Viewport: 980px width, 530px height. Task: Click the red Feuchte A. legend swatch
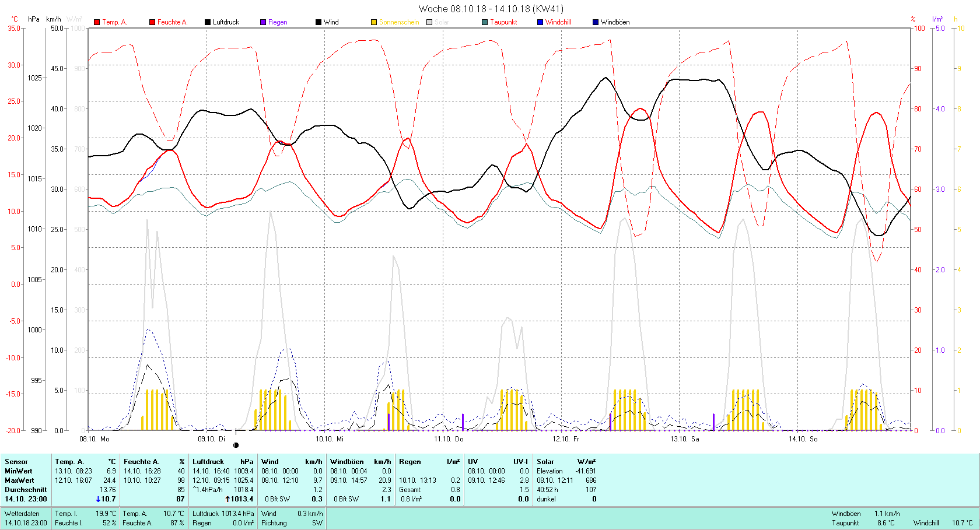coord(152,22)
